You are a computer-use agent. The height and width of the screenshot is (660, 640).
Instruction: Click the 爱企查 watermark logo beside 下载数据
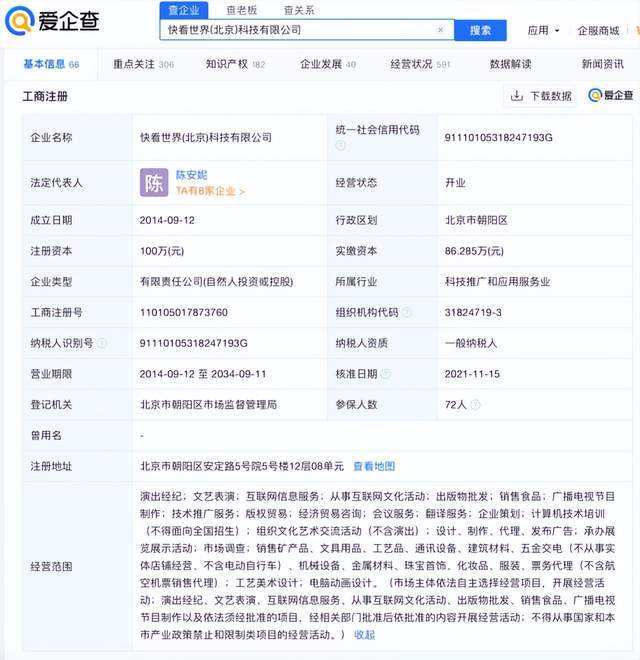[x=611, y=96]
